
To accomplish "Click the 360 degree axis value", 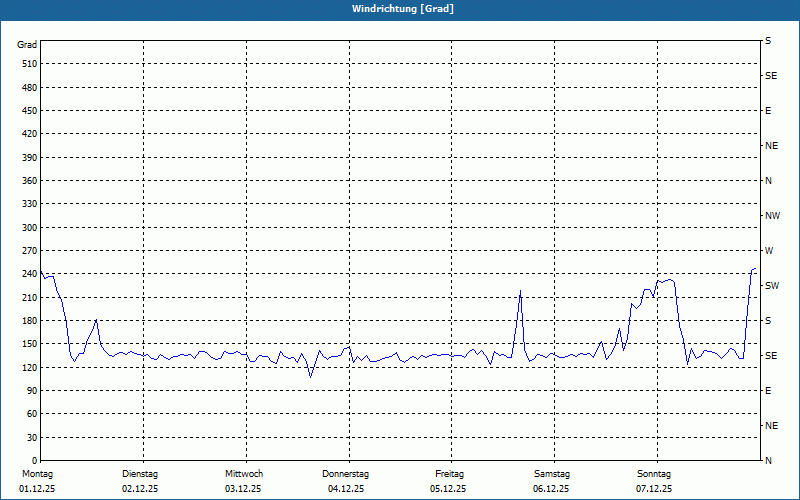I will click(28, 181).
